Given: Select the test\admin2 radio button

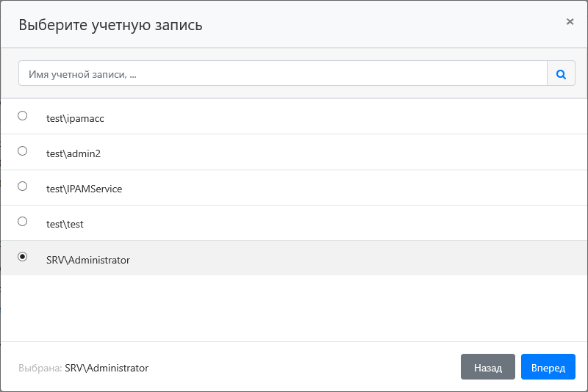Looking at the screenshot, I should click(22, 151).
